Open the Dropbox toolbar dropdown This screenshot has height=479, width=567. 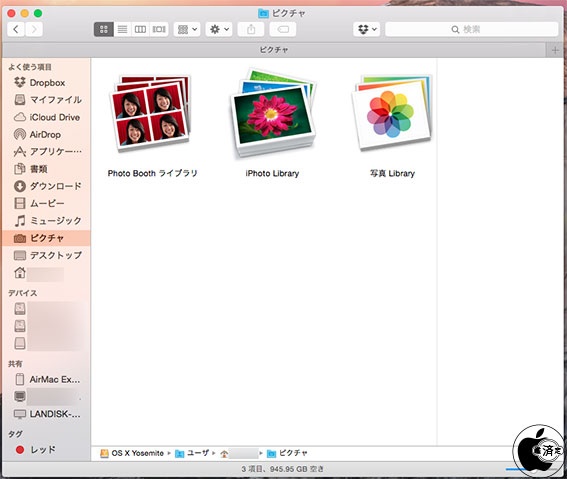pos(367,29)
